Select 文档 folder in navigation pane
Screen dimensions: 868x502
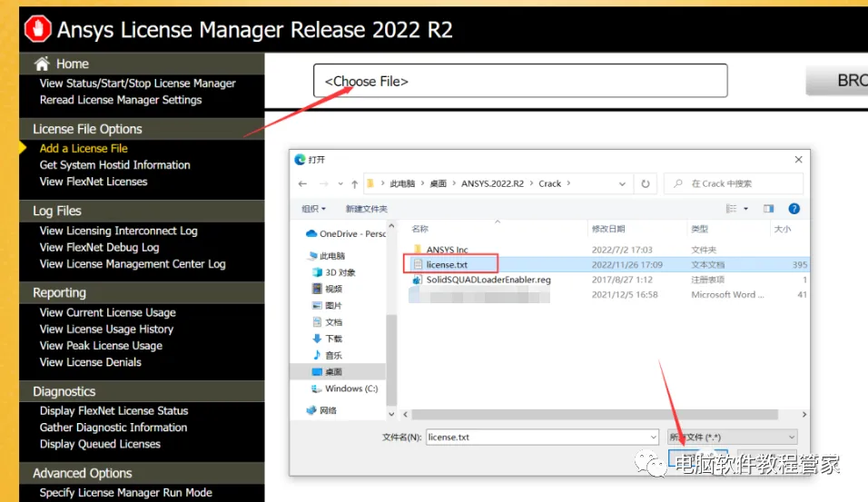coord(327,322)
